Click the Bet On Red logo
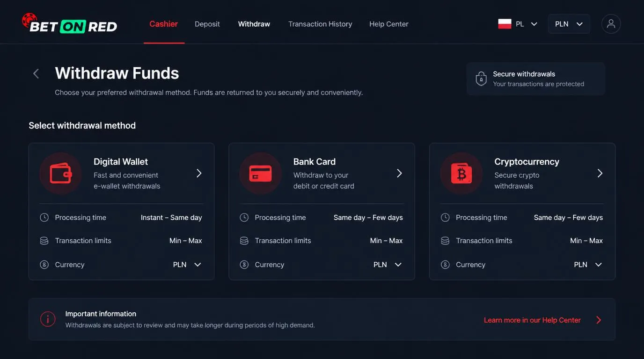Screen dimensions: 644x359 (x=69, y=24)
